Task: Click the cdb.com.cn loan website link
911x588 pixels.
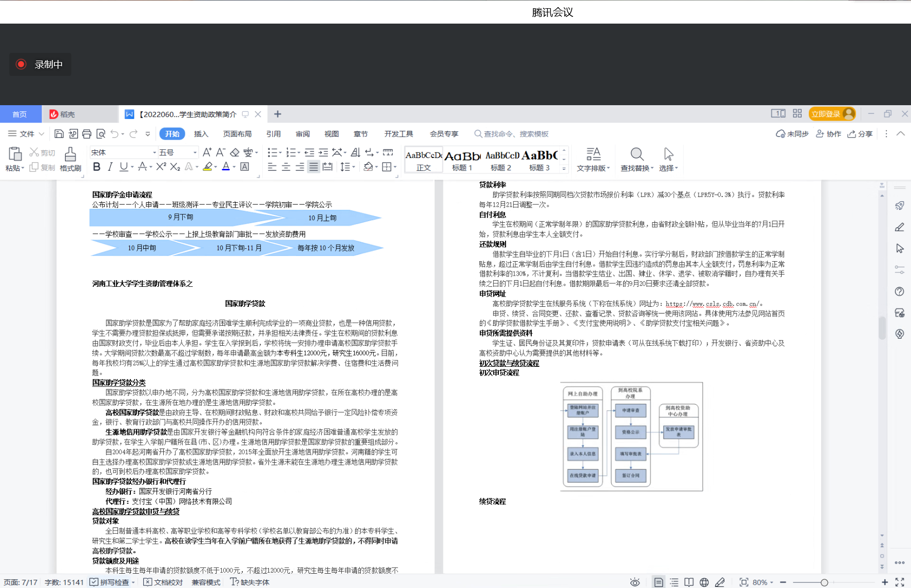Action: [712, 304]
